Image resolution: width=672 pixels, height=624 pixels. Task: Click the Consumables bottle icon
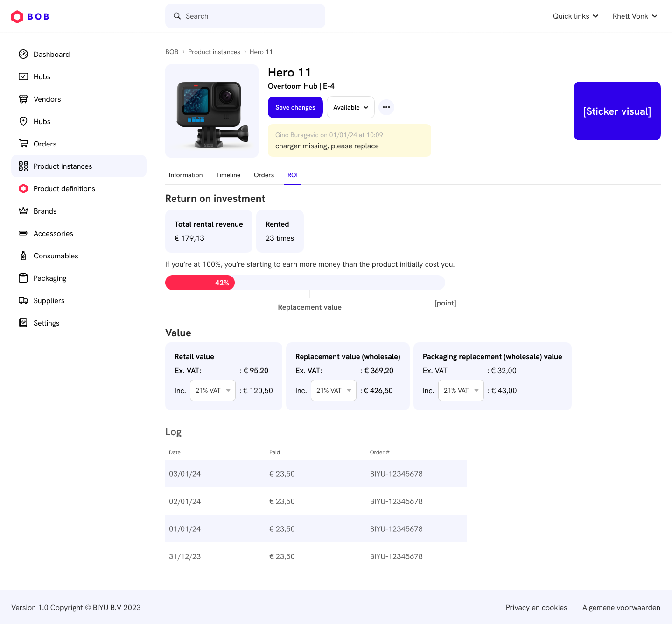point(23,256)
